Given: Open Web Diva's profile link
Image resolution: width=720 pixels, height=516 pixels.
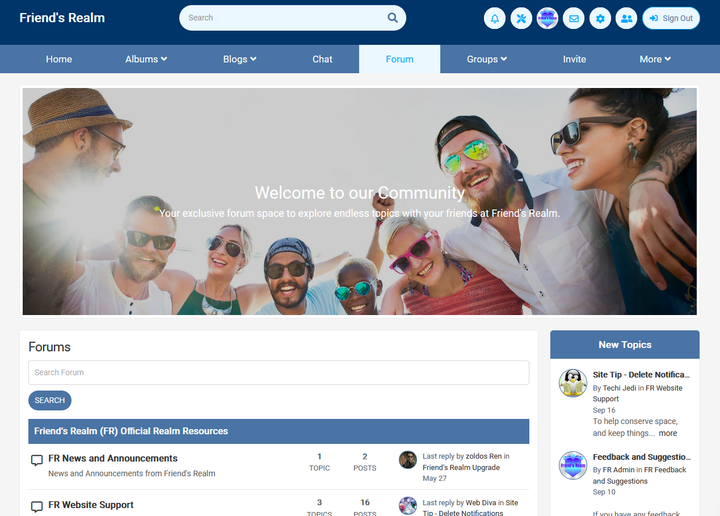Looking at the screenshot, I should pos(481,503).
